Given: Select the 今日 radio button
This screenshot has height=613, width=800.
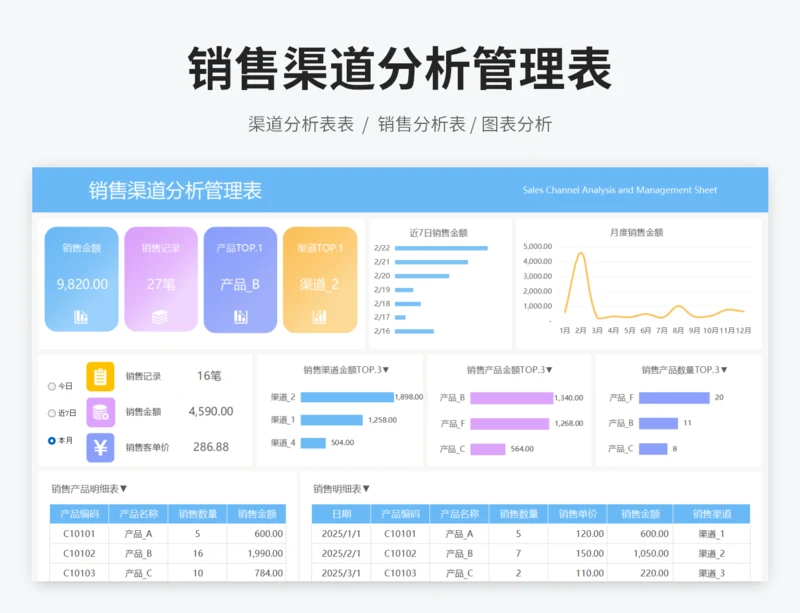Looking at the screenshot, I should click(x=52, y=386).
